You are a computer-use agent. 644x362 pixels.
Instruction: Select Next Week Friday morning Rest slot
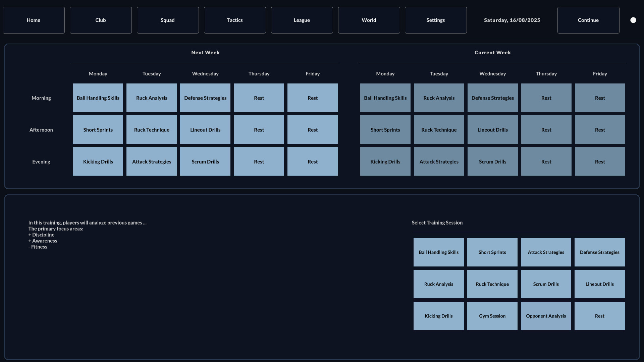coord(313,98)
